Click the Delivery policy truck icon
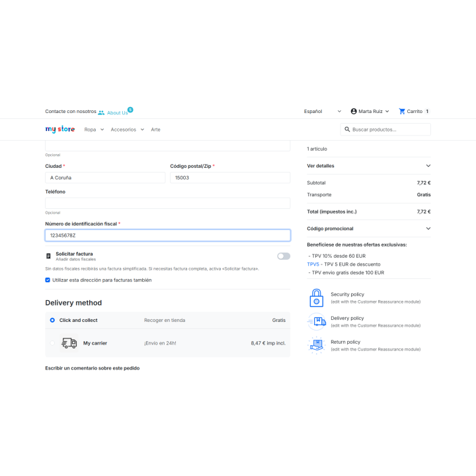The image size is (476, 476). click(316, 321)
